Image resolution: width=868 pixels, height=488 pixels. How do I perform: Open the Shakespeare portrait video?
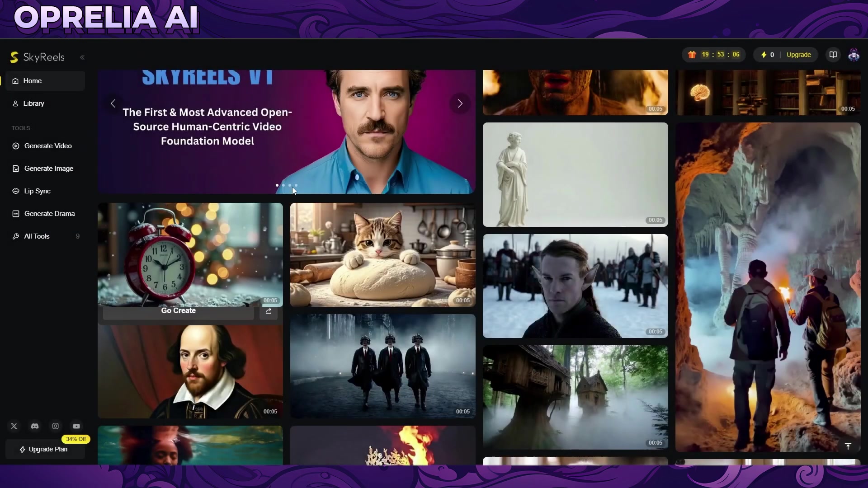(190, 371)
